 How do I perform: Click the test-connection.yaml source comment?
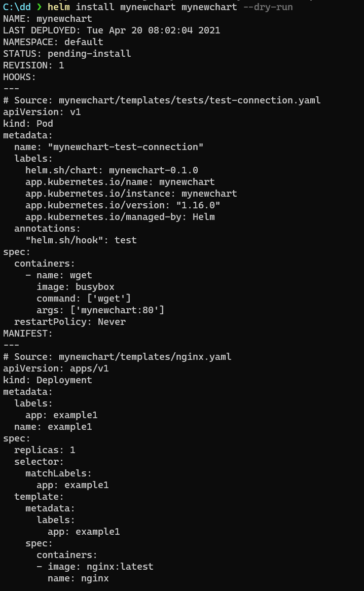click(x=162, y=100)
